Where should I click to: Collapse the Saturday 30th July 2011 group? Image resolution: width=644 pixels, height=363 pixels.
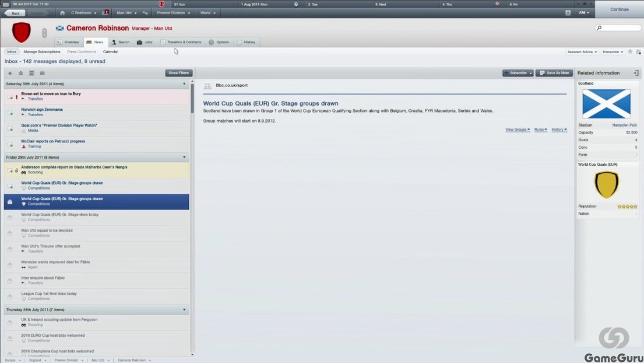pos(184,84)
